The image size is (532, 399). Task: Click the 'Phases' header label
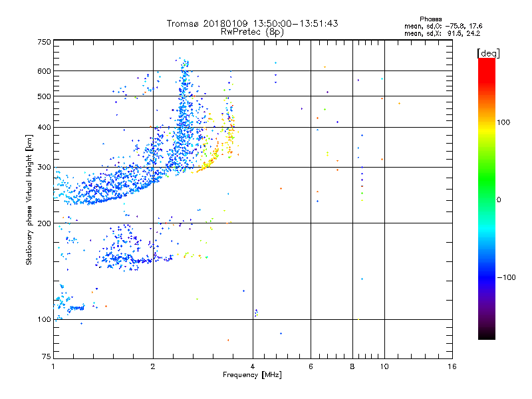click(x=430, y=19)
